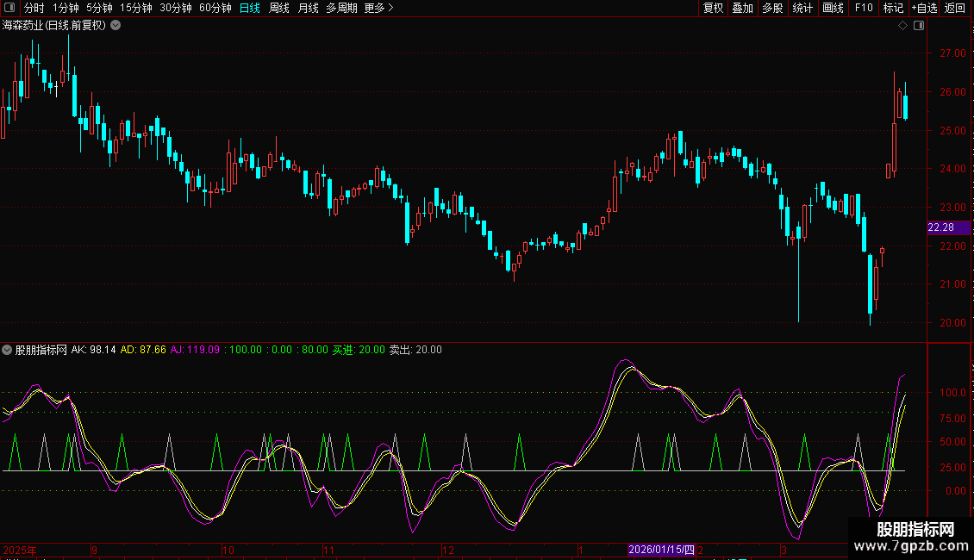Open the 标记 mark tool
This screenshot has width=974, height=560.
[x=893, y=8]
